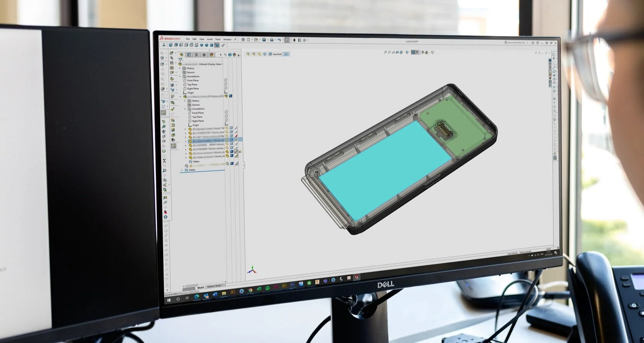This screenshot has height=343, width=644.
Task: Click the pin icon beside Window menu
Action: pyautogui.click(x=235, y=39)
